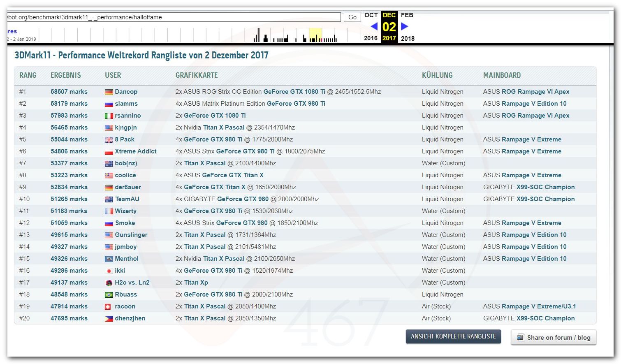621x364 pixels.
Task: Click the Philippine flag beside dhenzjhen
Action: coord(109,319)
